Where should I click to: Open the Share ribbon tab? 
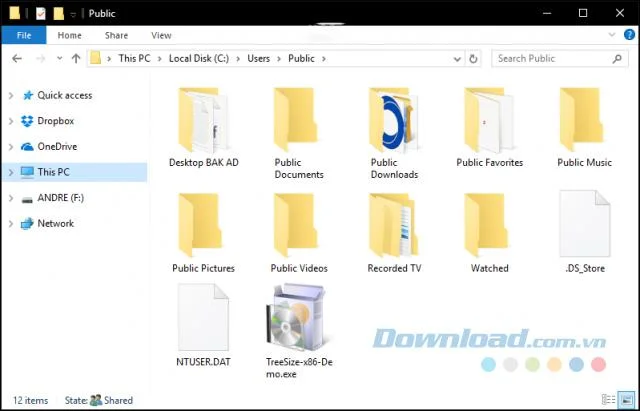click(x=116, y=36)
